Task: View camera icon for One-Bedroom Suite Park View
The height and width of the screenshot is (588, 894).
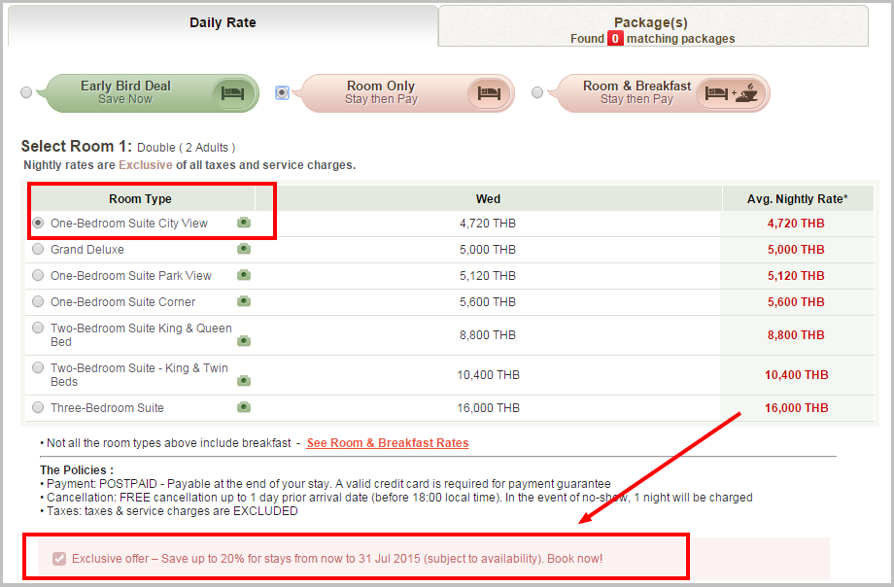Action: click(x=244, y=275)
